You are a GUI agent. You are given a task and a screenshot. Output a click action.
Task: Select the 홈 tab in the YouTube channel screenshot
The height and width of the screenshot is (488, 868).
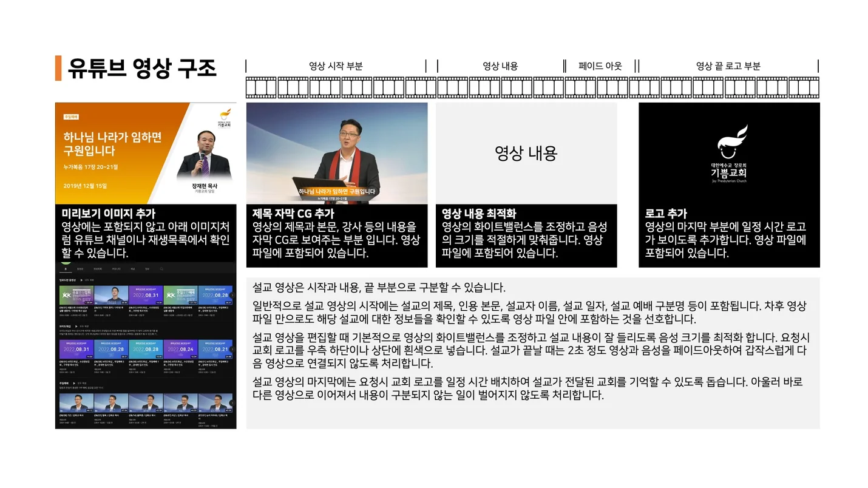point(65,269)
